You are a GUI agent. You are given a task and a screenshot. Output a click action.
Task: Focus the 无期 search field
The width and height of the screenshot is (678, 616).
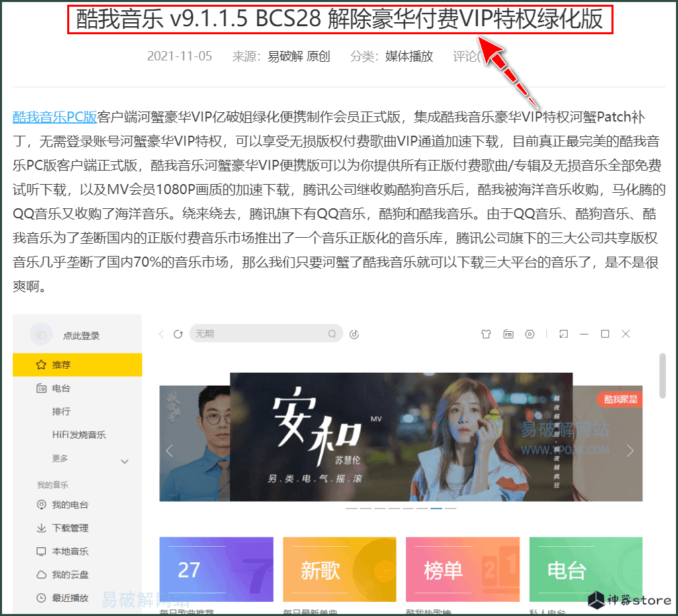pyautogui.click(x=266, y=334)
